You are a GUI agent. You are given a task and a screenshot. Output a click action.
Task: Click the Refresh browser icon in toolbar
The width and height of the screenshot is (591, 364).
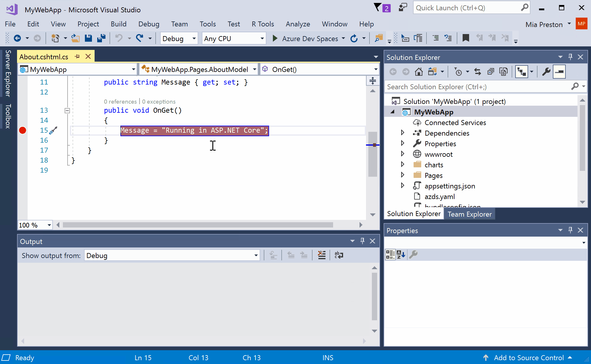(x=354, y=38)
